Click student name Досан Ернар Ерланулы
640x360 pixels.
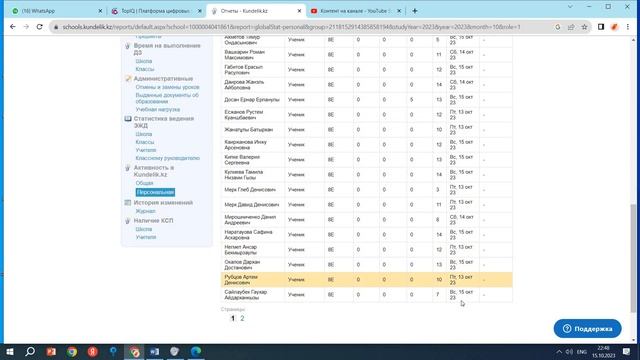(x=252, y=100)
